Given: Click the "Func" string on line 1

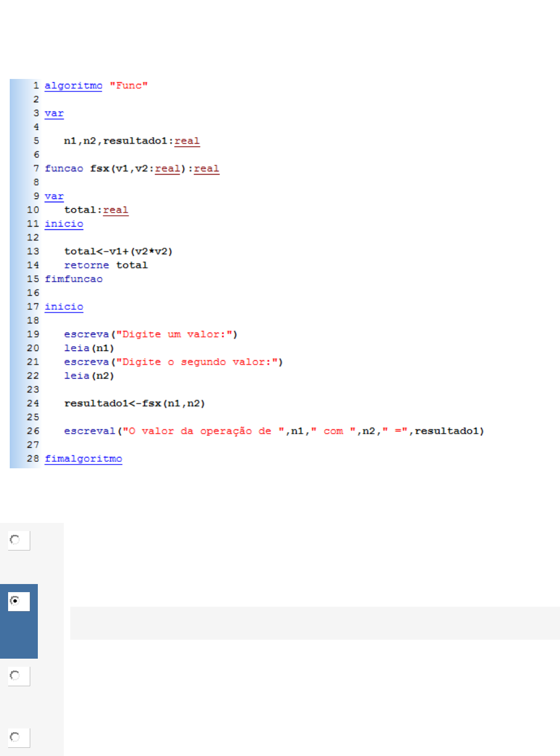Looking at the screenshot, I should [x=129, y=85].
